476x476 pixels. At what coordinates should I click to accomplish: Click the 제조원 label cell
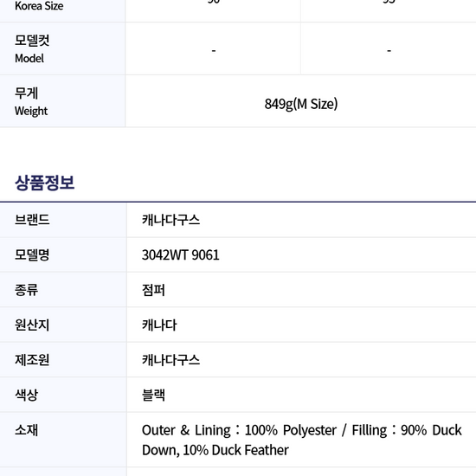click(x=63, y=360)
